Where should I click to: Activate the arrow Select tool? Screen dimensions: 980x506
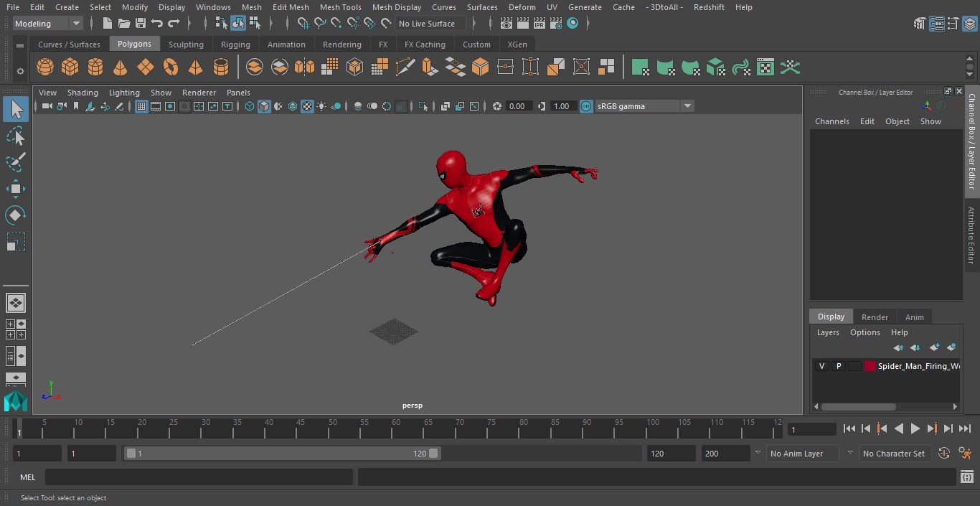pos(16,109)
